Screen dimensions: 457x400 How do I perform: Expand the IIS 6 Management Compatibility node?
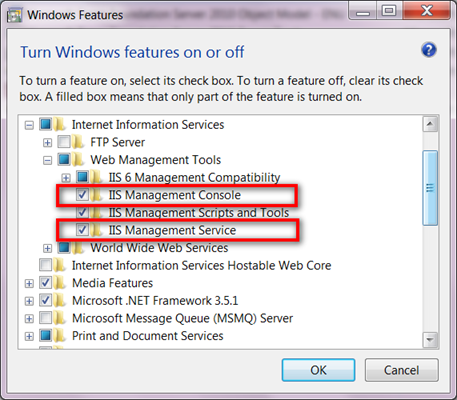[66, 178]
